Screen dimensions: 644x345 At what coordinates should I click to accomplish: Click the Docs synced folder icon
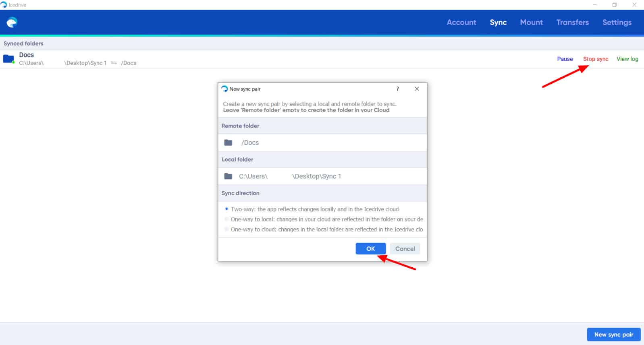tap(9, 59)
